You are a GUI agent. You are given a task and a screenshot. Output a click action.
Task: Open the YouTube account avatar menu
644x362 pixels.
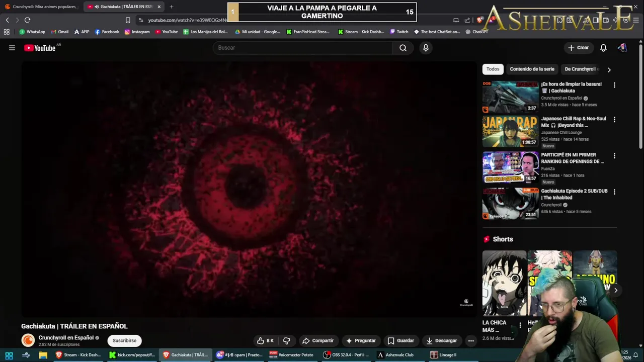click(x=622, y=48)
